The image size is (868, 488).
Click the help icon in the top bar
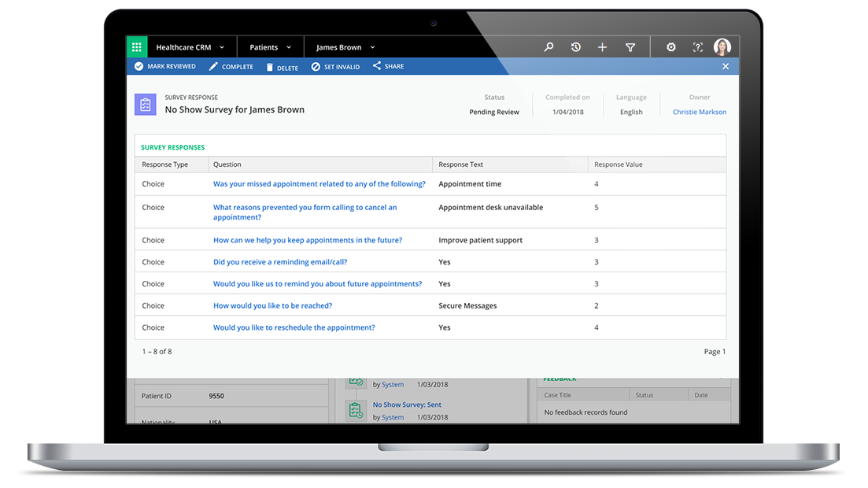[x=697, y=47]
